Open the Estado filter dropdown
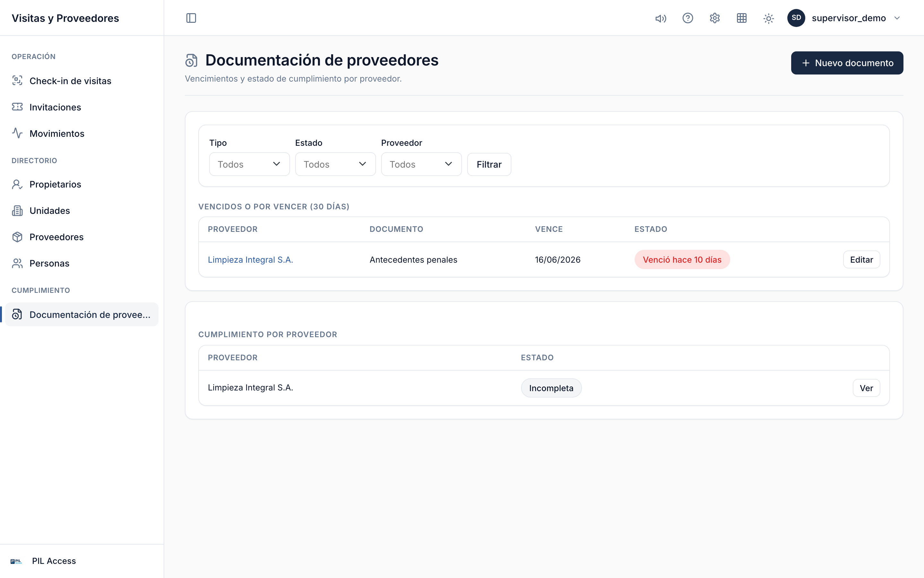The width and height of the screenshot is (924, 578). (x=335, y=164)
